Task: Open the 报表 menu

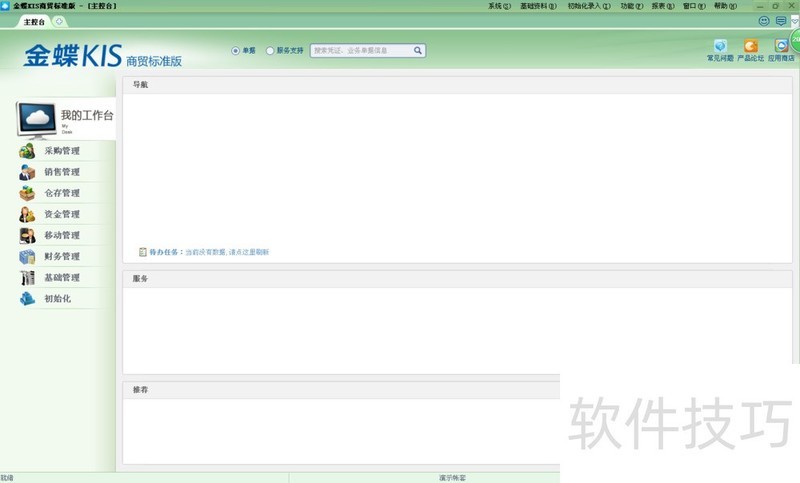Action: click(663, 6)
